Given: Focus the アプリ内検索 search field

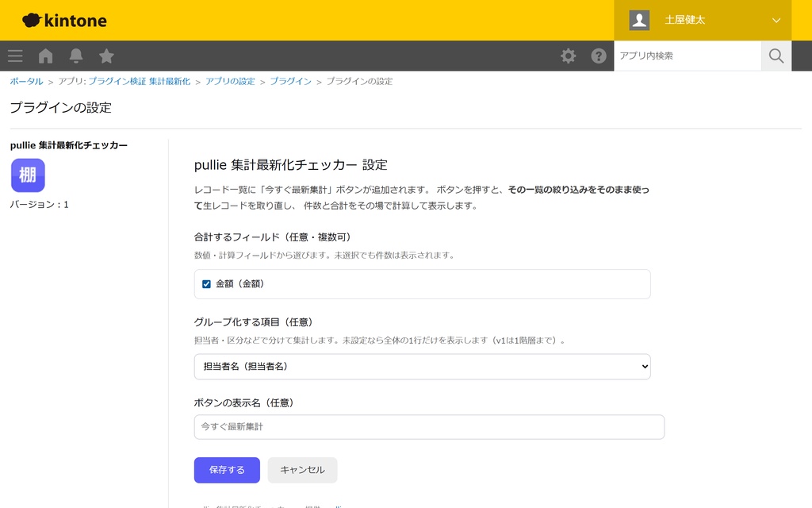Looking at the screenshot, I should [688, 56].
